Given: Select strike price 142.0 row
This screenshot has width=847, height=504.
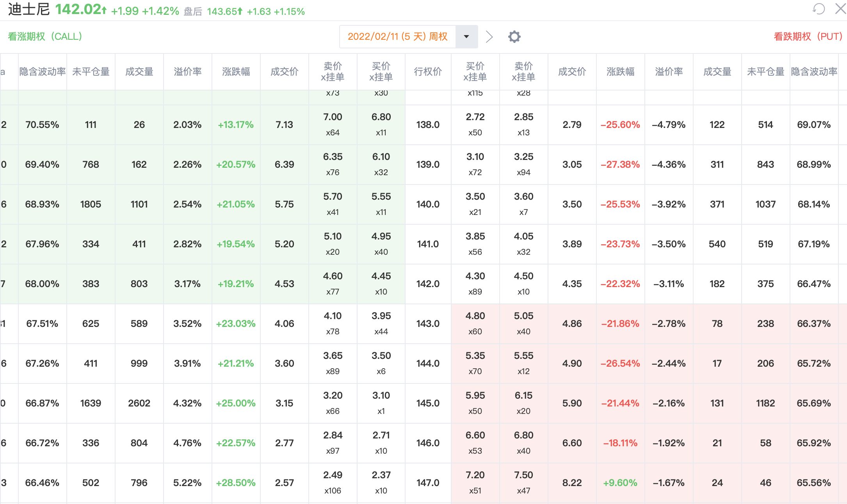Looking at the screenshot, I should click(428, 284).
